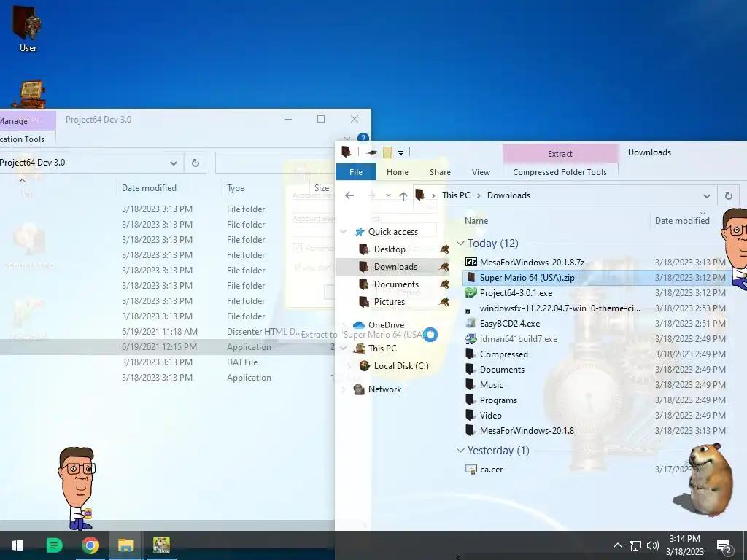Click Downloads in the address breadcrumb
The image size is (747, 560).
click(508, 195)
